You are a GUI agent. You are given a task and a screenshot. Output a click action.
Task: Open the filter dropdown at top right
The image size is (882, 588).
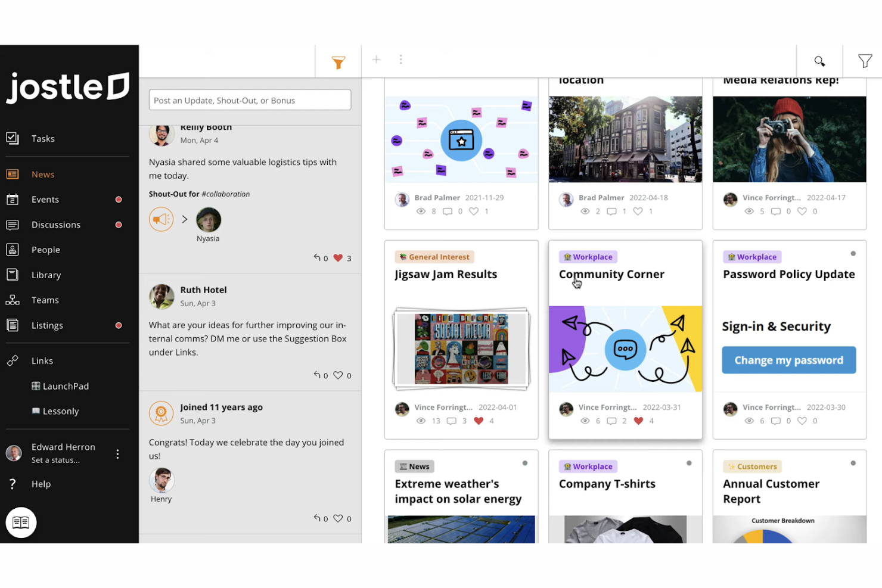click(865, 61)
